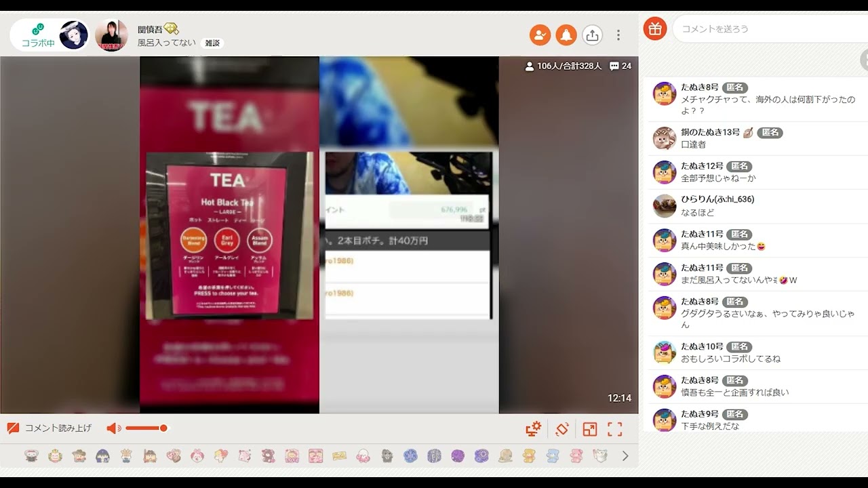The image size is (868, 488).
Task: Toggle the orange notification bell
Action: pos(566,35)
